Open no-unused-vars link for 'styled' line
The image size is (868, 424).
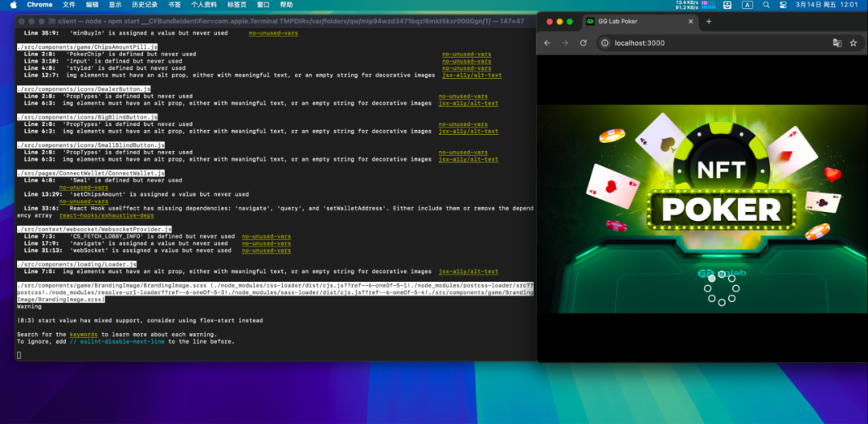[x=466, y=68]
